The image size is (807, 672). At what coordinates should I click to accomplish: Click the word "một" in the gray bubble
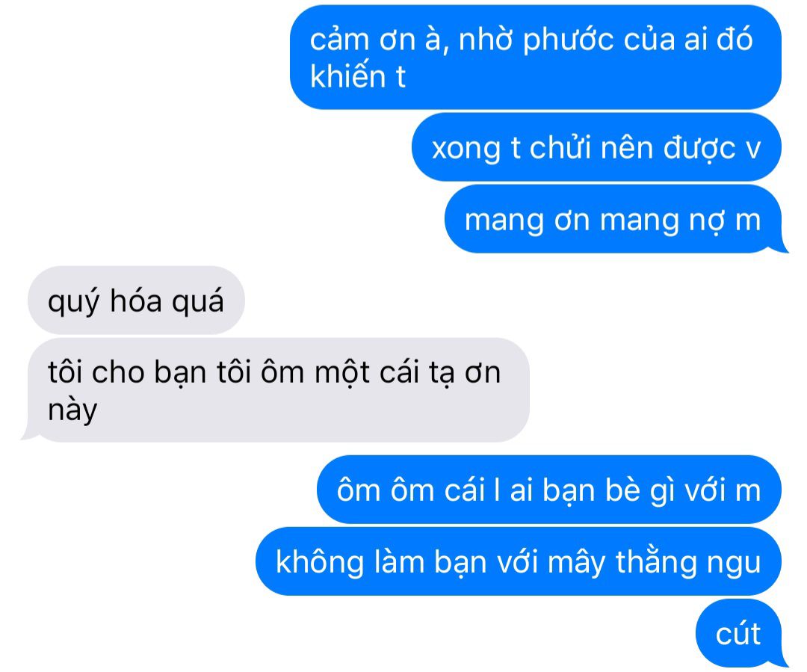(341, 373)
